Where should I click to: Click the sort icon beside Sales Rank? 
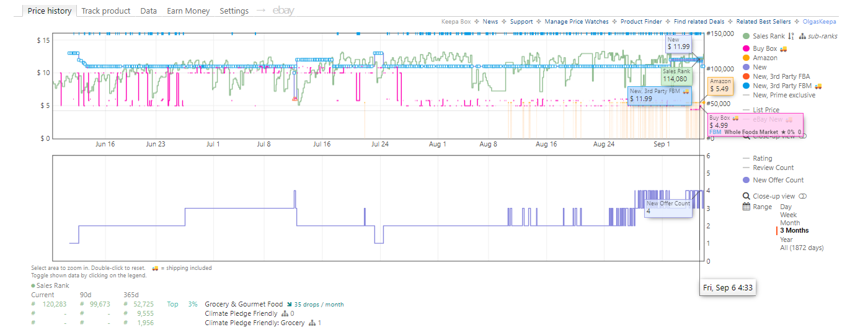coord(791,36)
